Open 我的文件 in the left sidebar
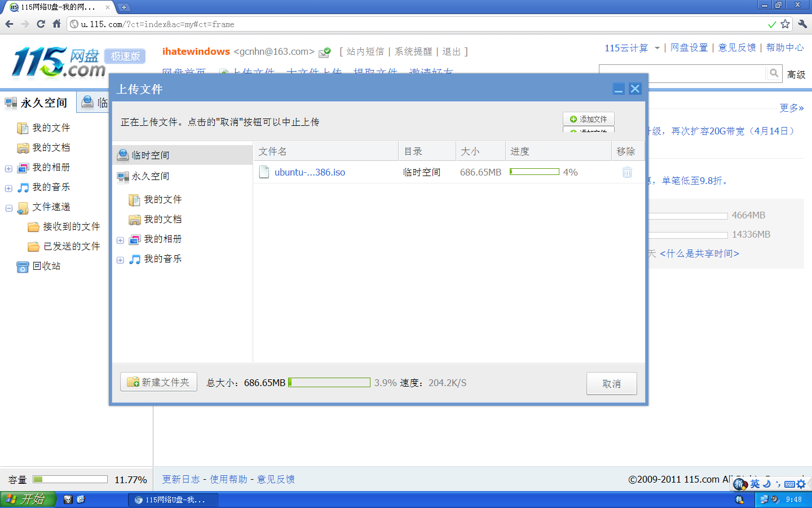This screenshot has height=508, width=812. pos(51,128)
